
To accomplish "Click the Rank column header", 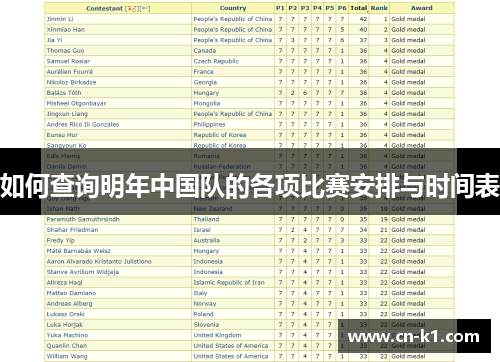I will click(x=379, y=8).
